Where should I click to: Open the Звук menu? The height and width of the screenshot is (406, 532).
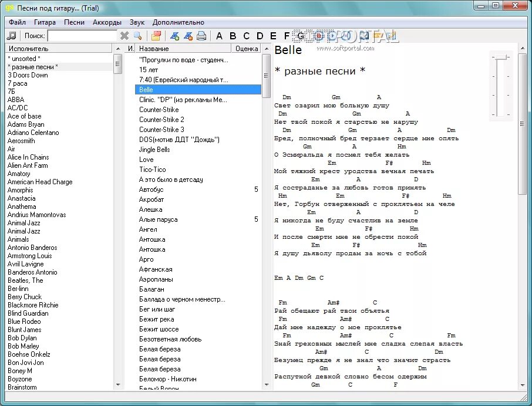pyautogui.click(x=137, y=22)
